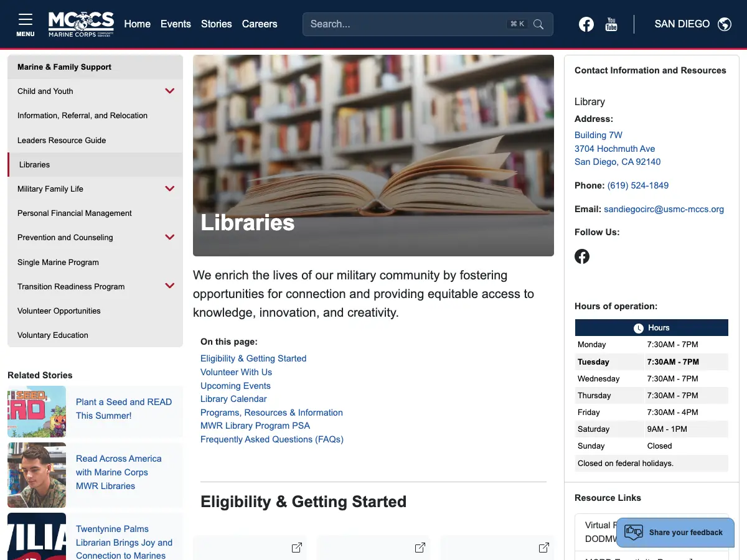Jump to Volunteer With Us link
747x560 pixels.
pyautogui.click(x=236, y=372)
